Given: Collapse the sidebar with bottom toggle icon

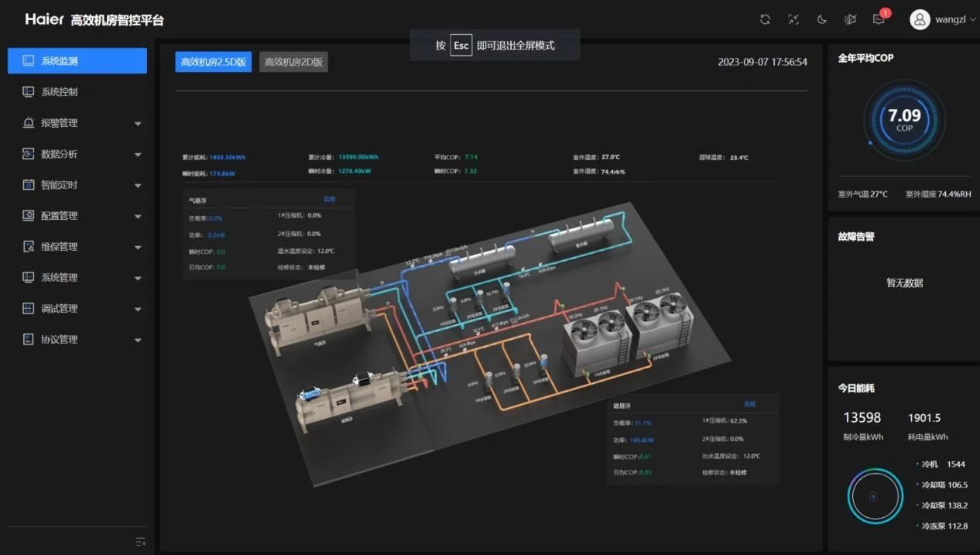Looking at the screenshot, I should tap(140, 542).
